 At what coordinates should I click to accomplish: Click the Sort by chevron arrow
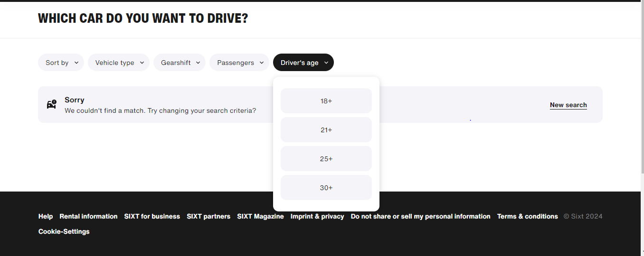coord(76,63)
